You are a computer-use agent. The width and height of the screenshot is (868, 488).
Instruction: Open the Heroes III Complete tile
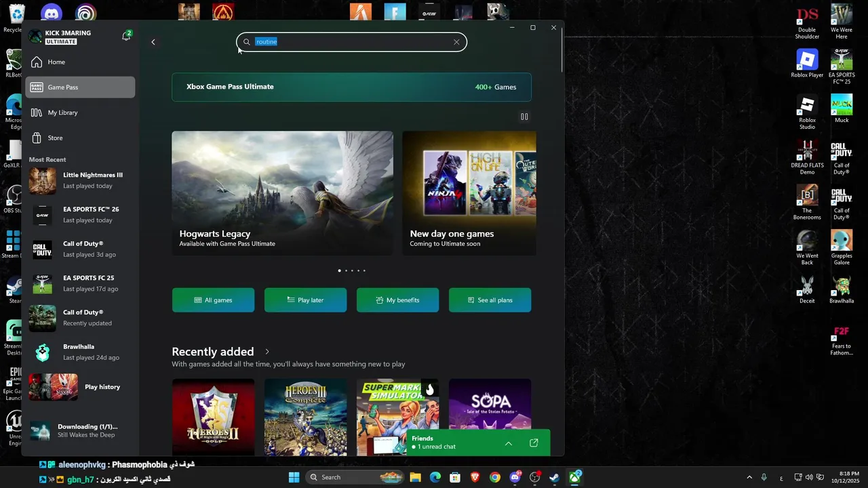tap(305, 418)
